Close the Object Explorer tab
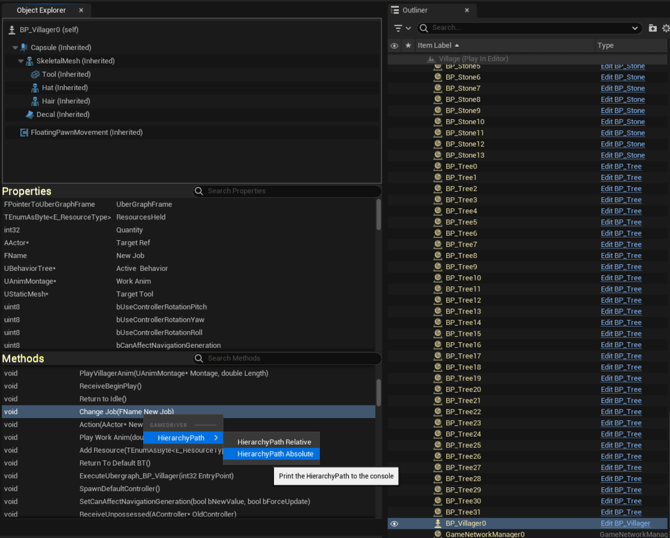Image resolution: width=670 pixels, height=538 pixels. (81, 10)
